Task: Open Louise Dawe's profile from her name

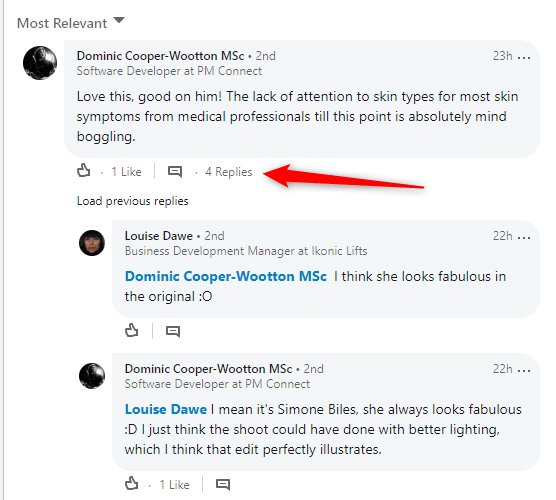Action: point(159,236)
